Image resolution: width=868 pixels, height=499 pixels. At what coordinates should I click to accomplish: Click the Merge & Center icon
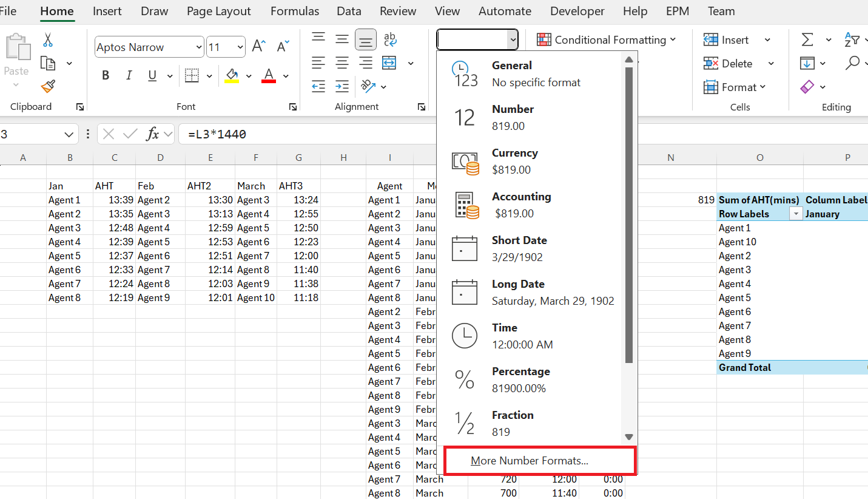click(x=389, y=63)
